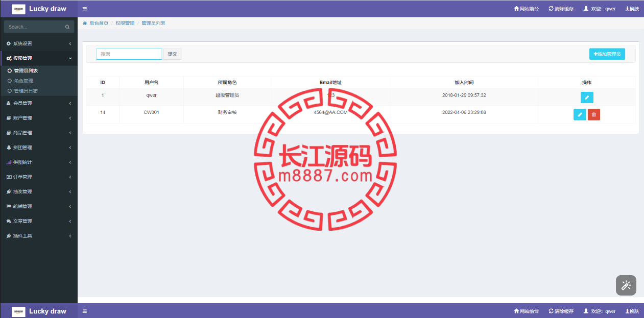The width and height of the screenshot is (644, 318).
Task: Click the 加入时间 column header
Action: pyautogui.click(x=464, y=82)
